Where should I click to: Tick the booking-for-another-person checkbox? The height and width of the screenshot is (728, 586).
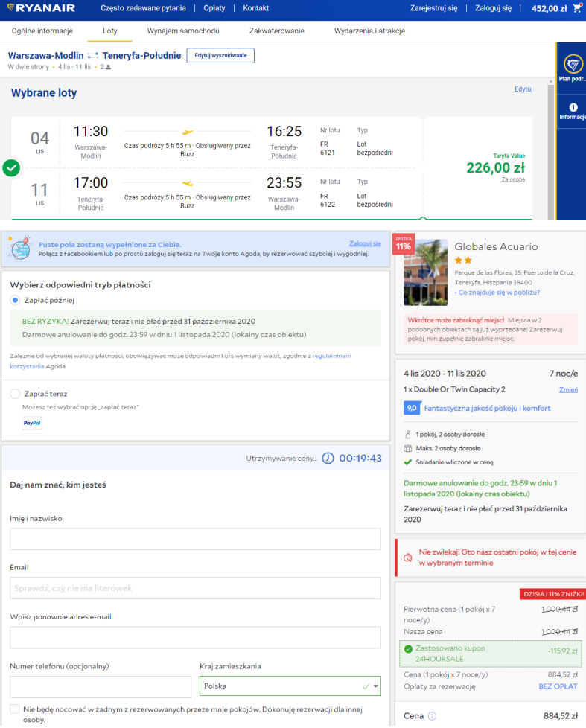pyautogui.click(x=15, y=709)
